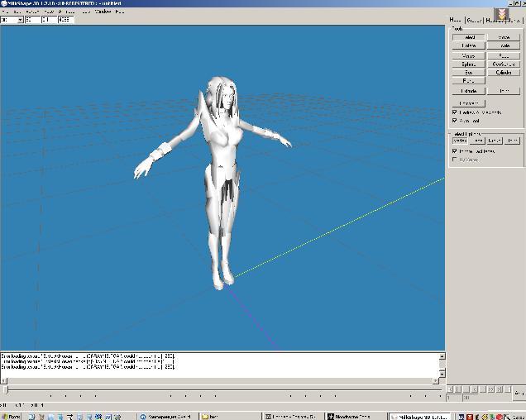Toggle Redraw All Viewports checkbox
526x420 pixels.
[455, 112]
